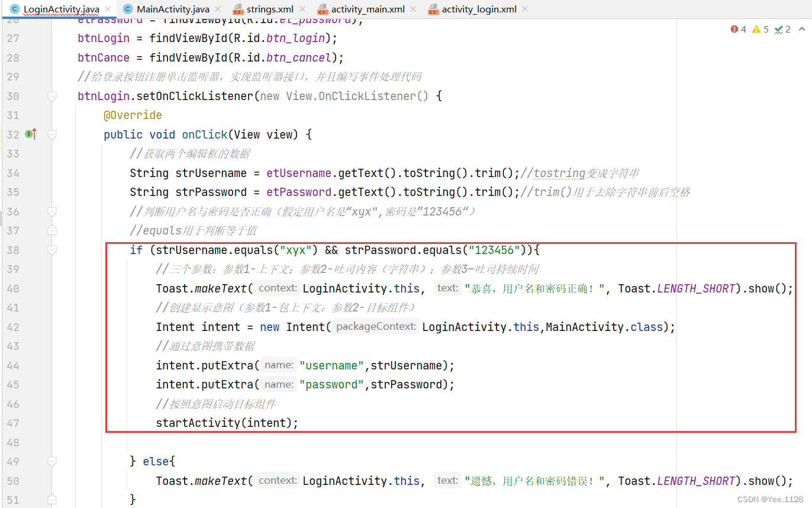Click the 'strPassword' declaration on line 35
The height and width of the screenshot is (508, 812).
[211, 192]
